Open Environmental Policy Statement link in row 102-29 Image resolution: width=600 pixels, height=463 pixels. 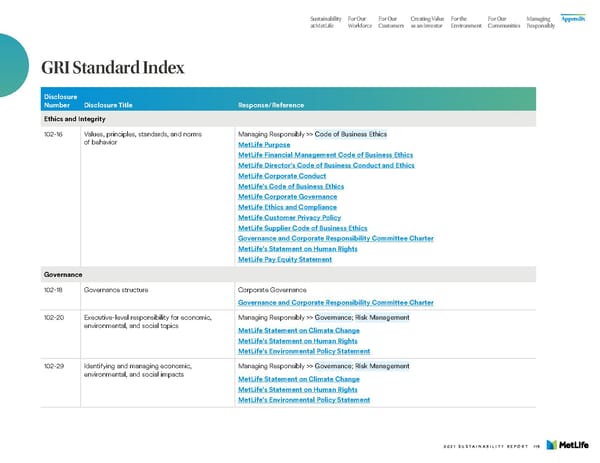pyautogui.click(x=303, y=400)
